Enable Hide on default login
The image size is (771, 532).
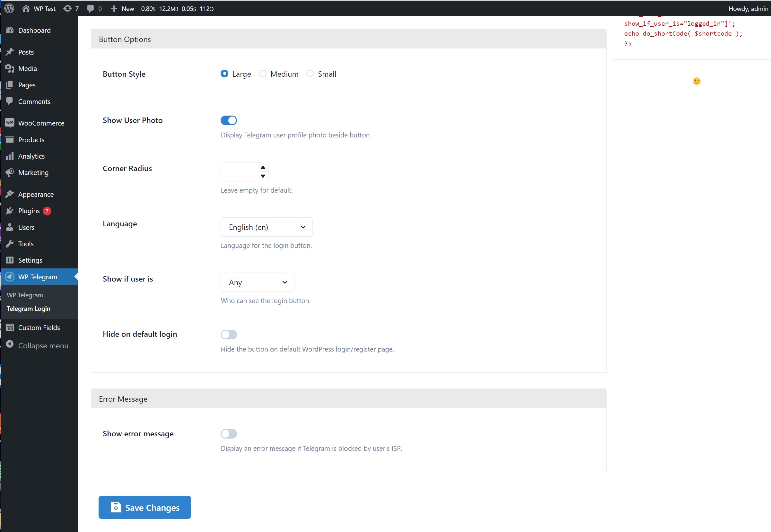pyautogui.click(x=229, y=334)
